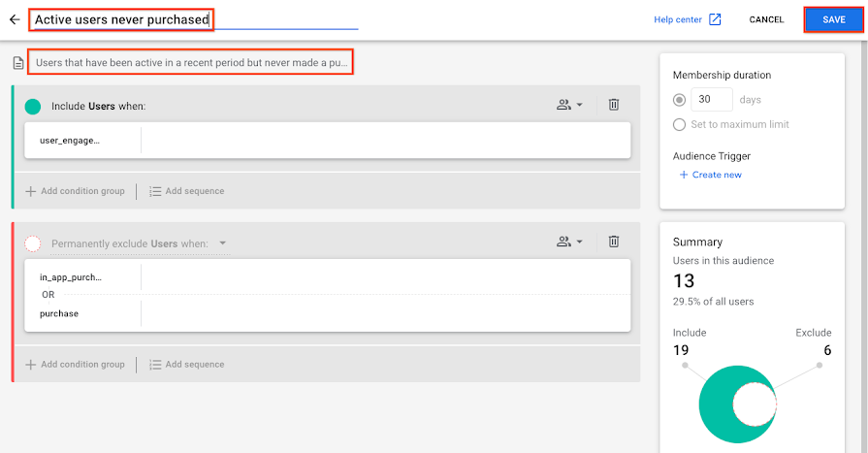This screenshot has height=453, width=868.
Task: Click the SAVE button
Action: [834, 20]
